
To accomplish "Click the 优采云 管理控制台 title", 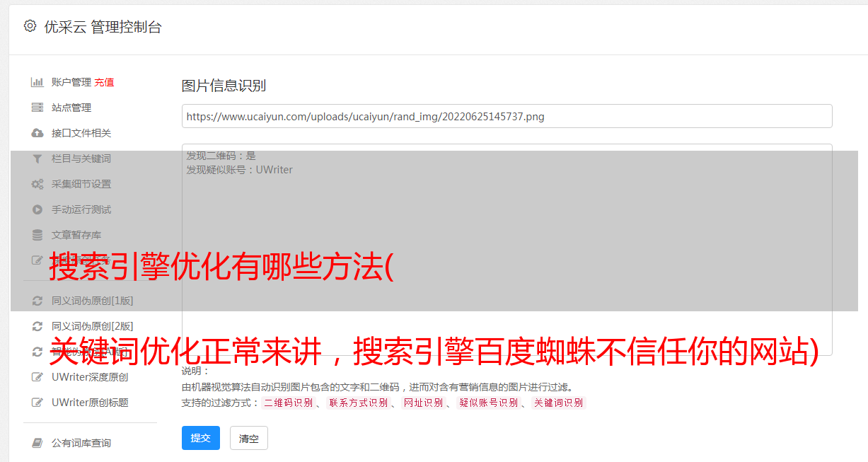I will pyautogui.click(x=103, y=27).
